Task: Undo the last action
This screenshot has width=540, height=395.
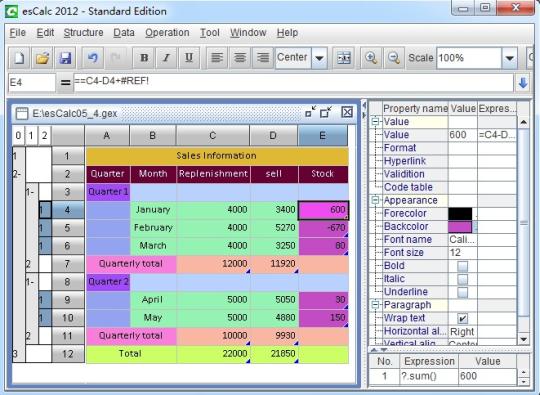Action: click(93, 58)
